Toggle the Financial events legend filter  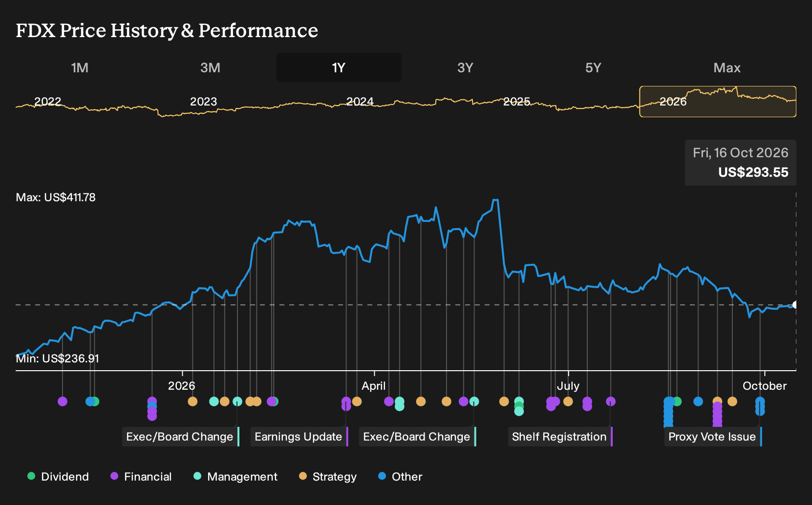pos(141,476)
